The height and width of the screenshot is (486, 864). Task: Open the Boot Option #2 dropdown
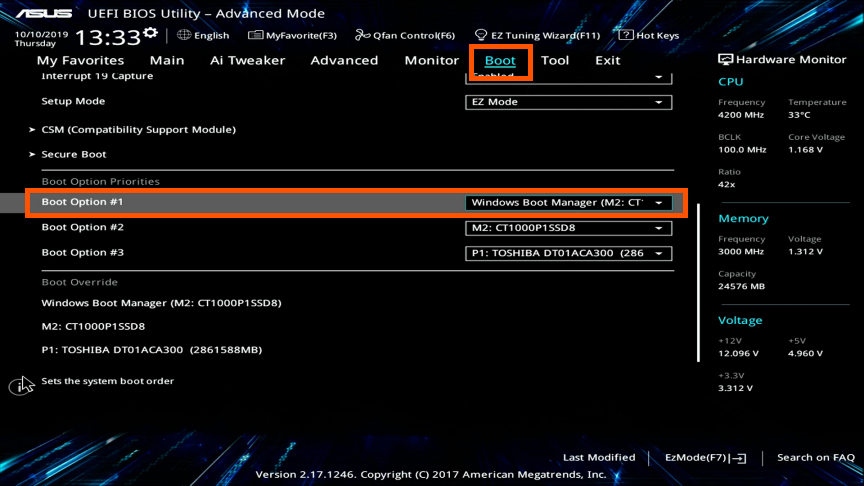(569, 228)
